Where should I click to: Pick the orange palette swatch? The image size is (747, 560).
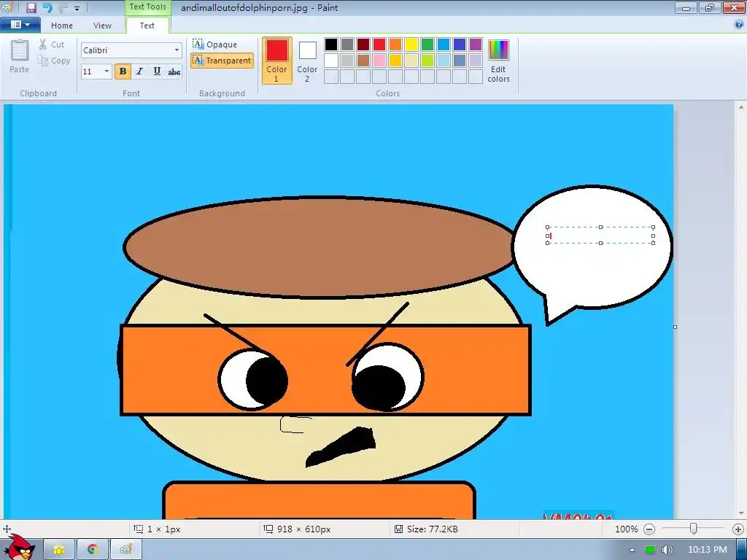(395, 44)
